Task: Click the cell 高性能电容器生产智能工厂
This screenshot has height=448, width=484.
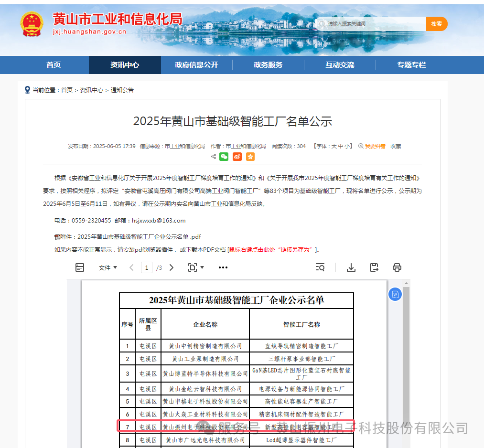Action: click(x=301, y=402)
